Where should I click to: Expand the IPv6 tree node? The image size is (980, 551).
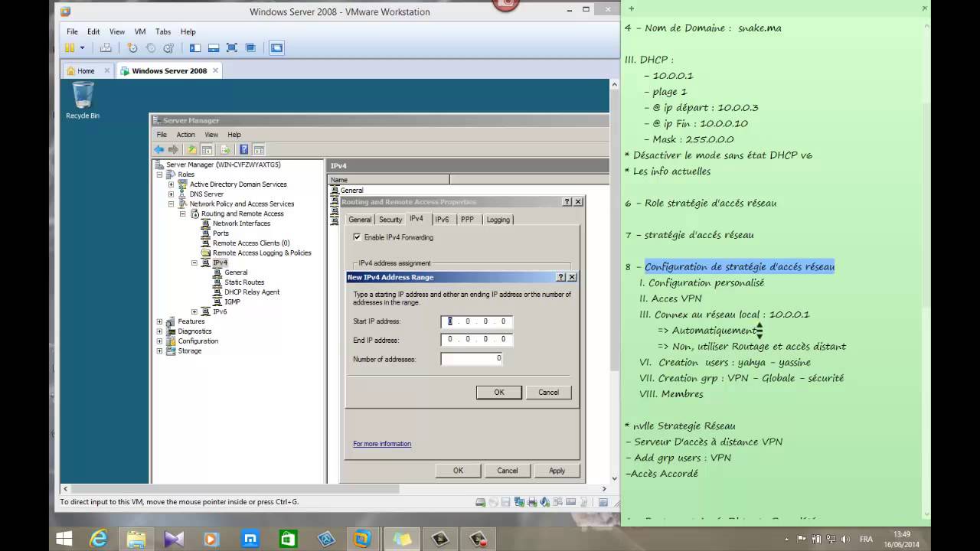(194, 311)
